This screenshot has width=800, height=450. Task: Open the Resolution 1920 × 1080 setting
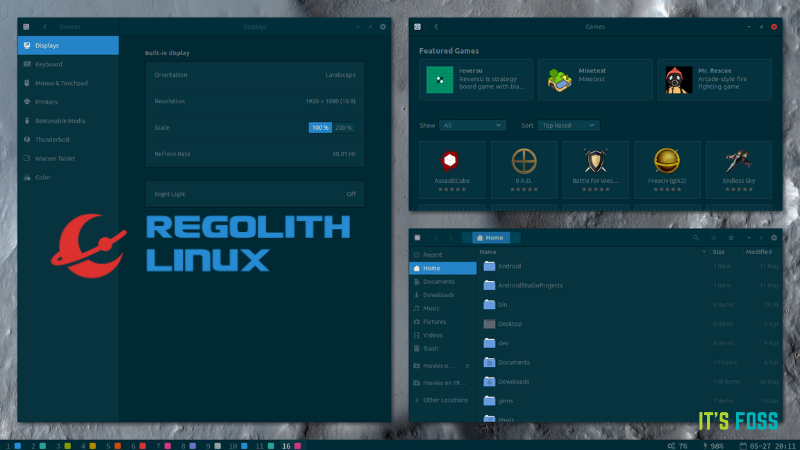[255, 101]
